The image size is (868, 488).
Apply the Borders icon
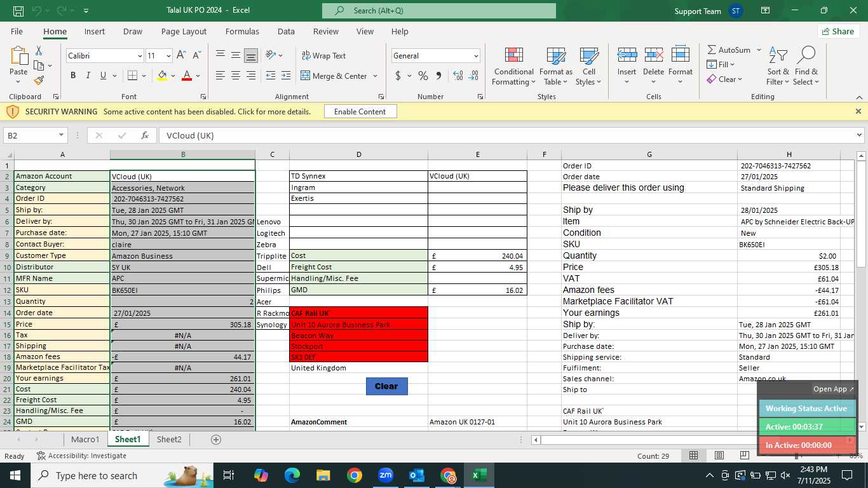pos(132,76)
